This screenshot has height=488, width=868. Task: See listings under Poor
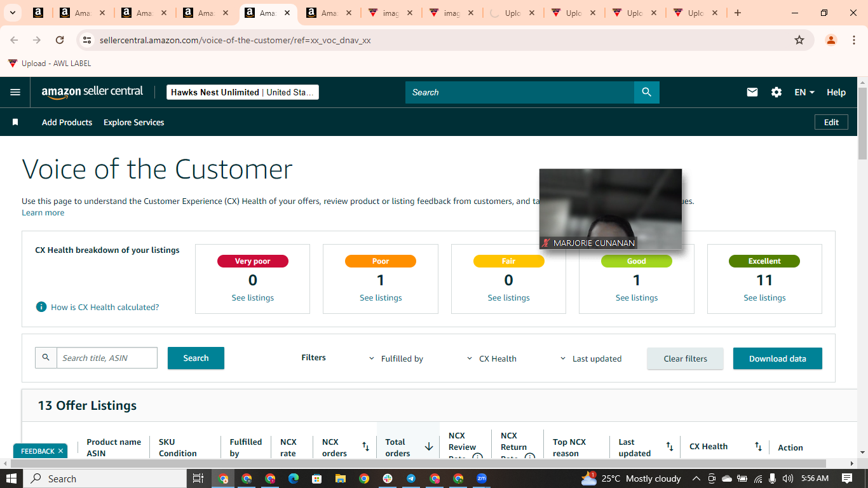(381, 297)
